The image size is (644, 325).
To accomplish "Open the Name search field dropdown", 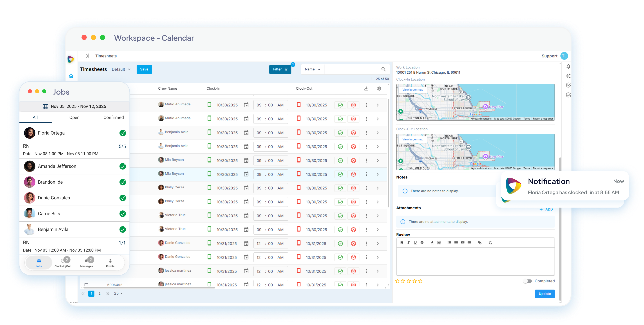I will [x=312, y=69].
